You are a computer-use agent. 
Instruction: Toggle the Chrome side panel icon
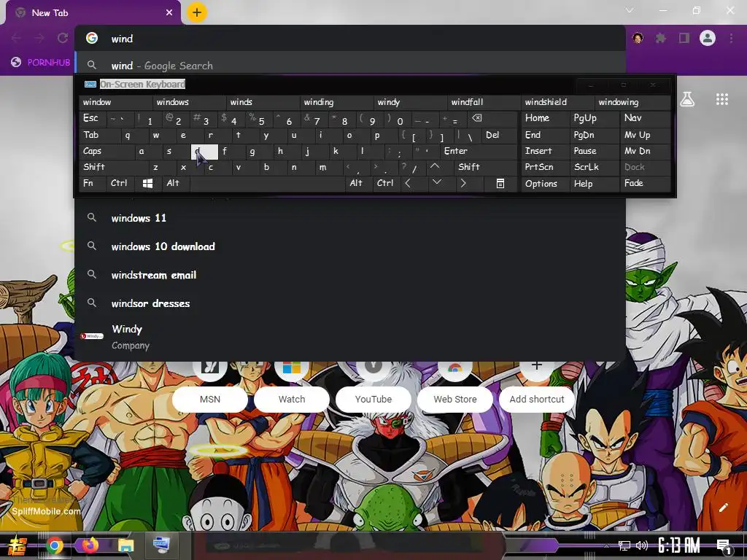point(684,38)
